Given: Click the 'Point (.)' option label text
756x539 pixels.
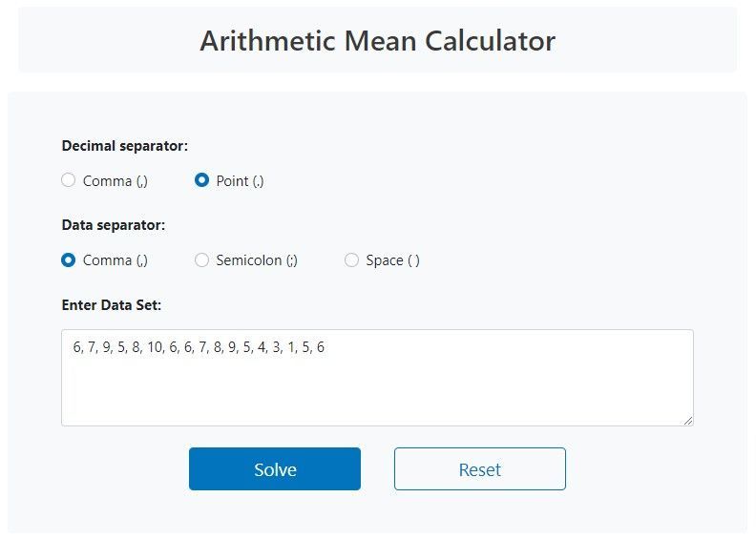Looking at the screenshot, I should click(x=240, y=181).
